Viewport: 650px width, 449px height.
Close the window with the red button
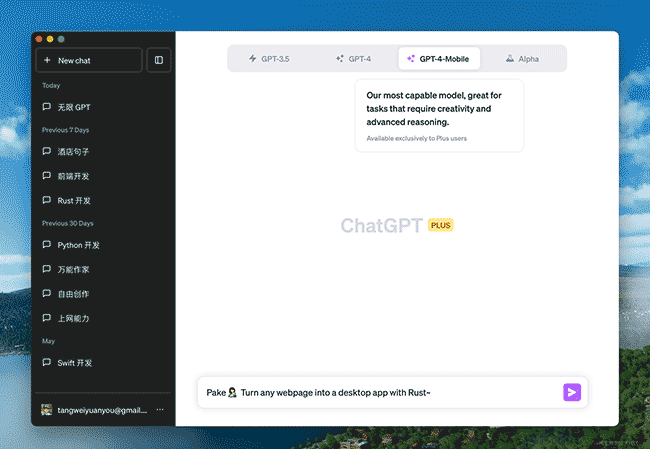tap(39, 39)
